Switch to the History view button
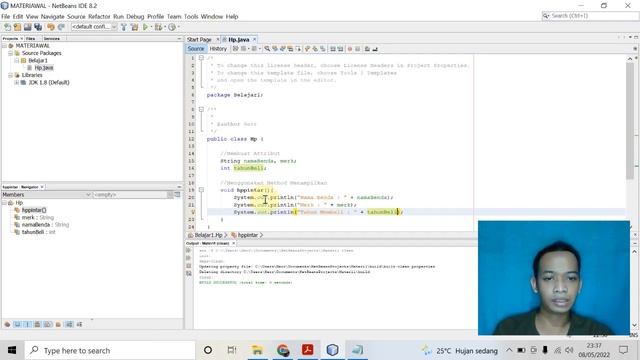 coord(218,49)
